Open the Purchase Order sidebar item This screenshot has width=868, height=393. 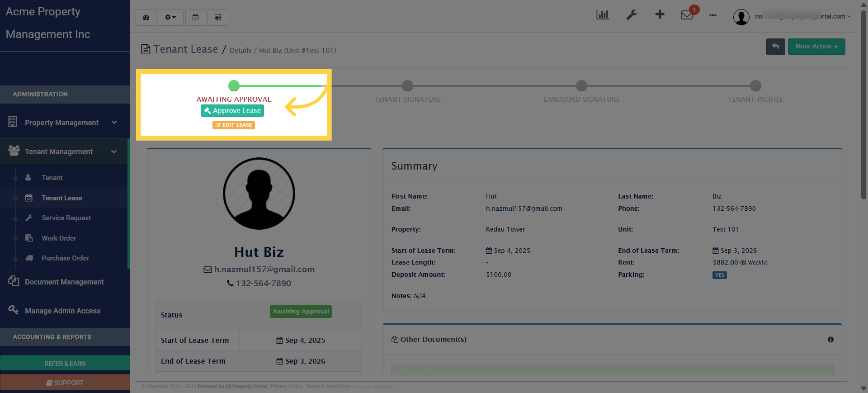tap(64, 258)
